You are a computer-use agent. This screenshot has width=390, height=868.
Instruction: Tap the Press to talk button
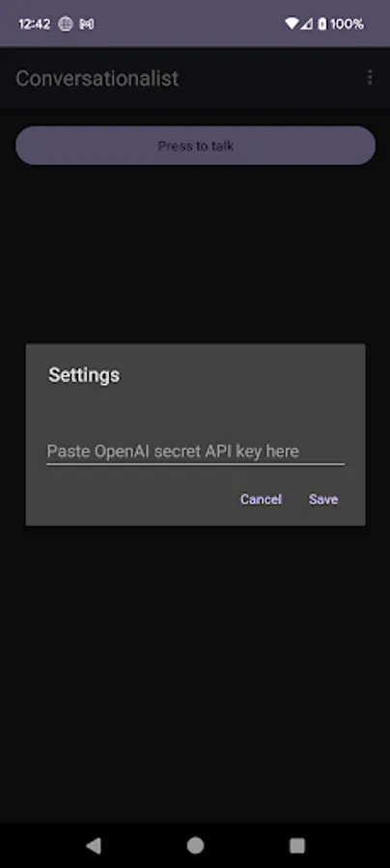coord(195,146)
